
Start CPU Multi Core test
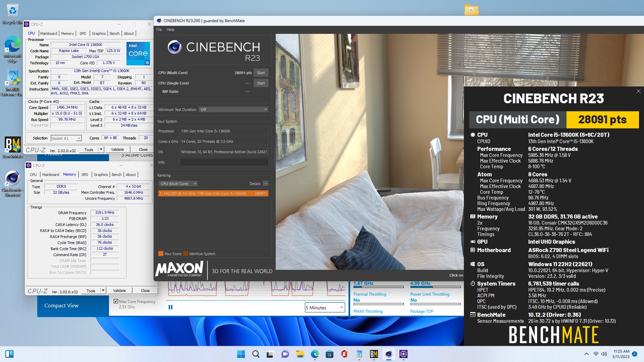261,73
